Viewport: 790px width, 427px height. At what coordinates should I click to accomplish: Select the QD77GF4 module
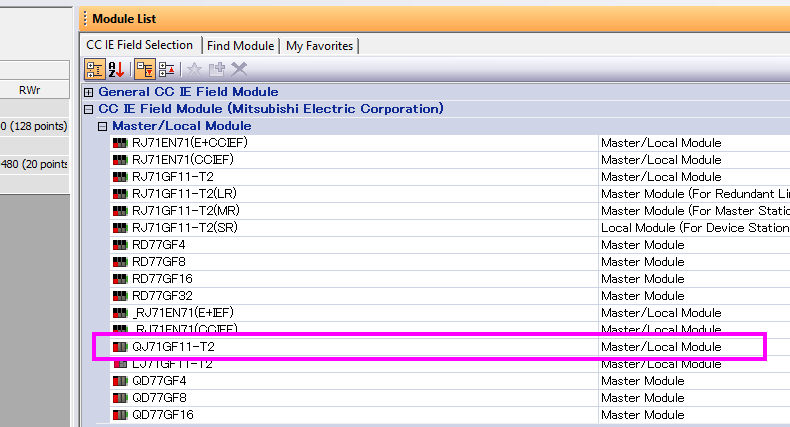point(159,381)
